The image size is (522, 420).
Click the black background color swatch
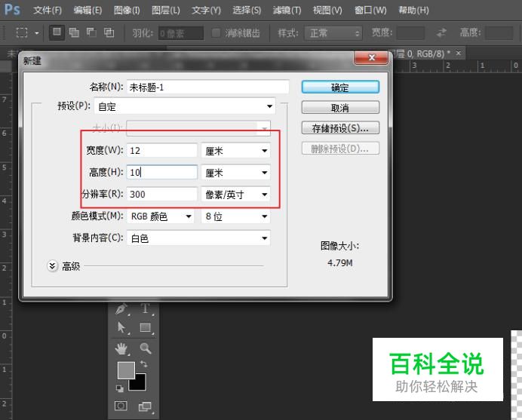click(138, 383)
